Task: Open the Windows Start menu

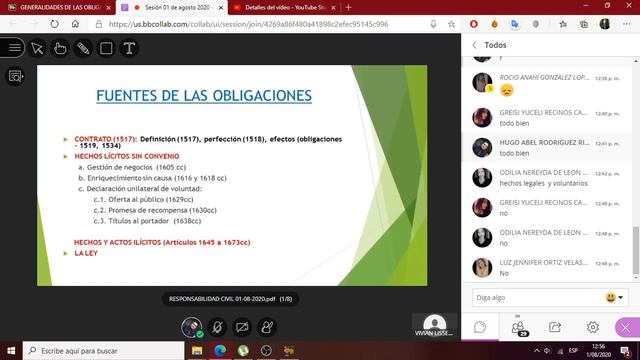Action: pyautogui.click(x=11, y=351)
